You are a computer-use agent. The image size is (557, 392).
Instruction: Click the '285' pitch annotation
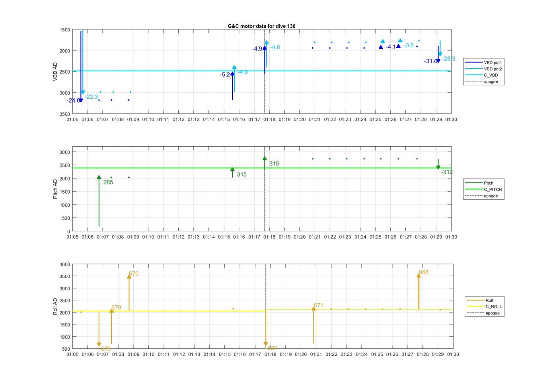108,182
